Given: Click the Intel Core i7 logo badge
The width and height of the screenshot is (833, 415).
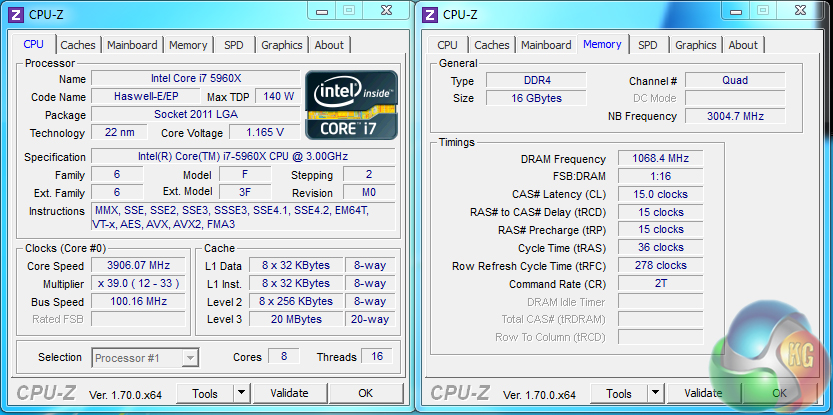Looking at the screenshot, I should (x=351, y=105).
